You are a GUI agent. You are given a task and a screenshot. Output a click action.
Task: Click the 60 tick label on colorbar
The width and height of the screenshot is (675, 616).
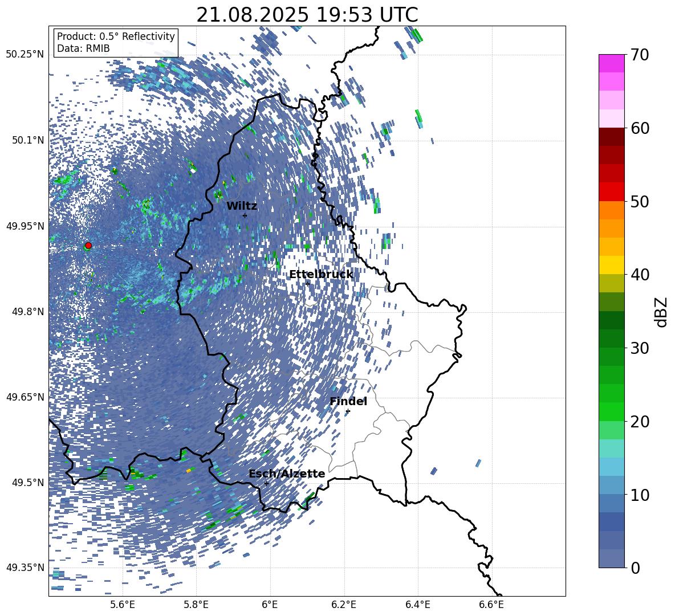[x=640, y=128]
